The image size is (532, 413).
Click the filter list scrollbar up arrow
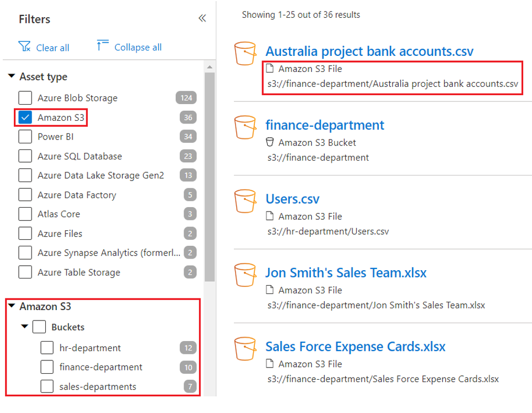210,67
